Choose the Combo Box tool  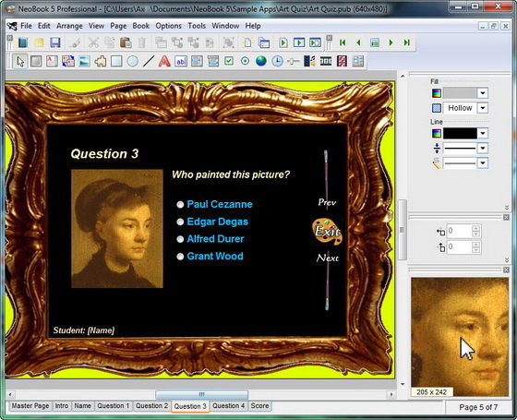click(x=213, y=61)
